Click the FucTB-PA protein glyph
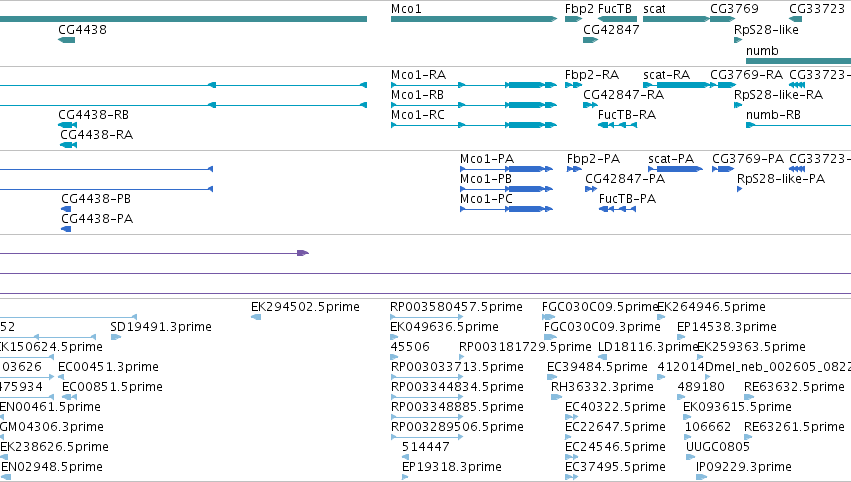The image size is (851, 482). pyautogui.click(x=617, y=209)
